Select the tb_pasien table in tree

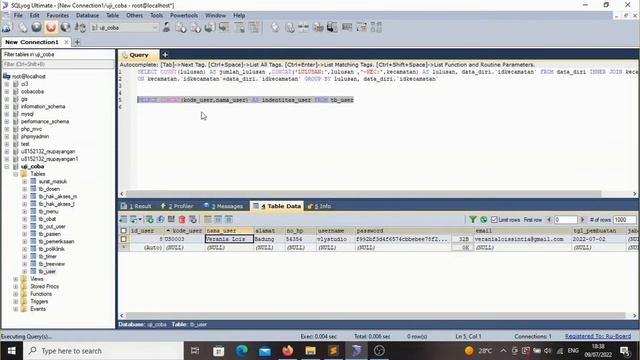49,234
